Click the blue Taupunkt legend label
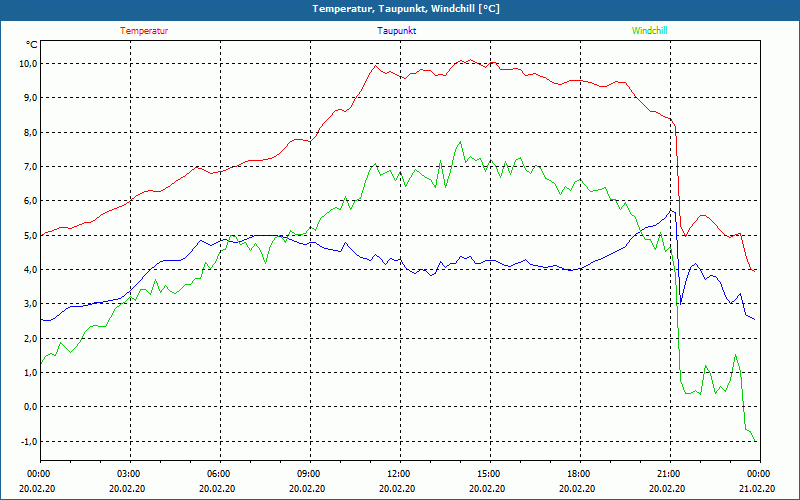Viewport: 800px width, 500px height. tap(396, 31)
